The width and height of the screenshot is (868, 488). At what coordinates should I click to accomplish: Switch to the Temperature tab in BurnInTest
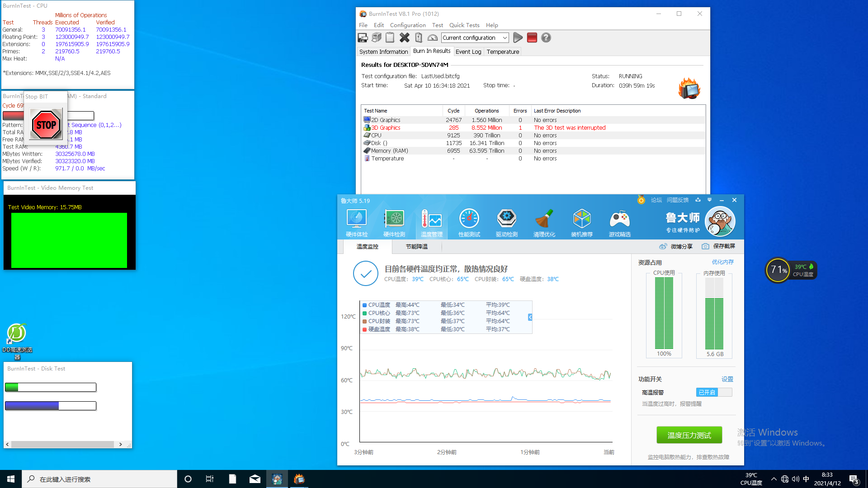tap(503, 51)
